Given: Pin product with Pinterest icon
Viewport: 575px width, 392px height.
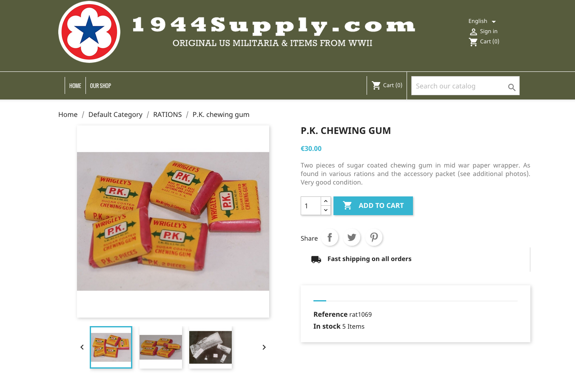Looking at the screenshot, I should pyautogui.click(x=374, y=237).
